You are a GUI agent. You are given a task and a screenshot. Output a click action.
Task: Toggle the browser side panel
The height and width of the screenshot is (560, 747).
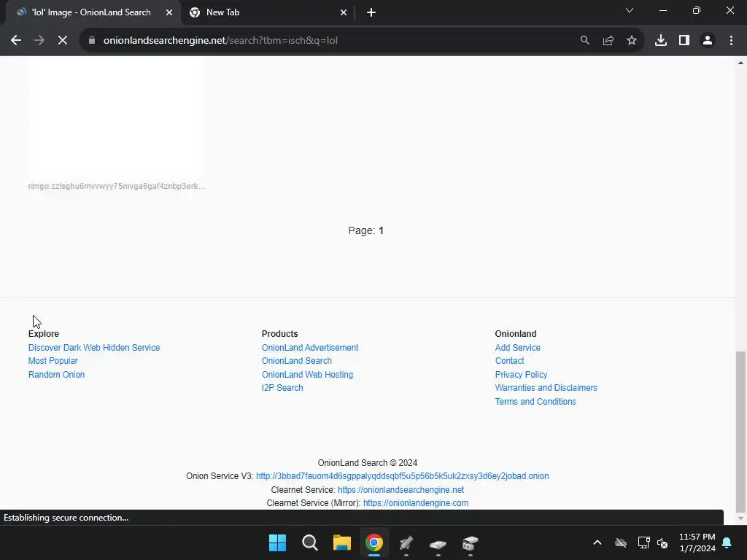coord(684,41)
